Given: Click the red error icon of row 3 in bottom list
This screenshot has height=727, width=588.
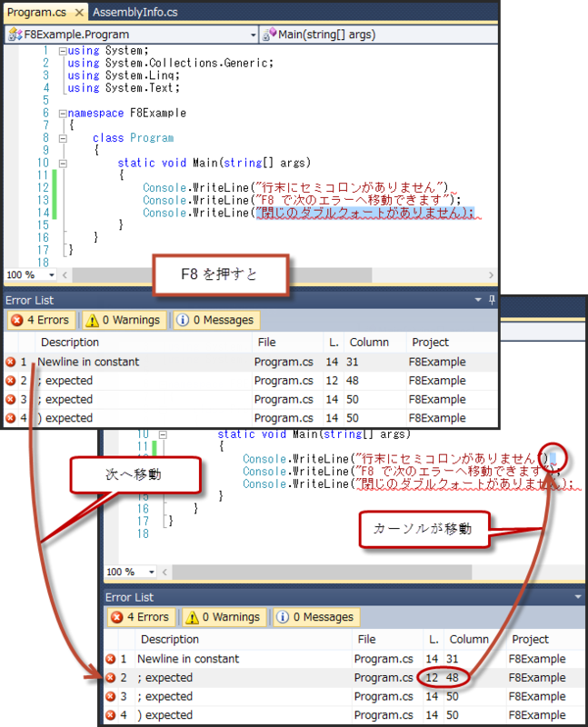Looking at the screenshot, I should coord(110,697).
